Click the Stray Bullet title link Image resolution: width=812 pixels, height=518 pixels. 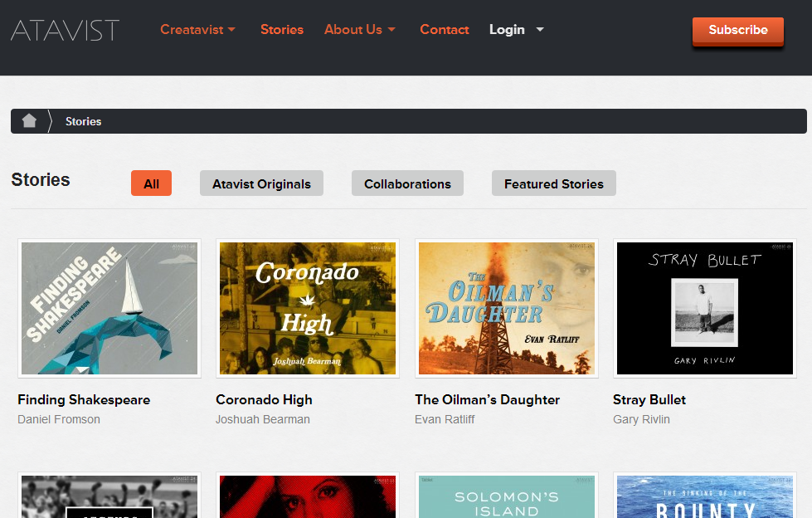tap(649, 400)
